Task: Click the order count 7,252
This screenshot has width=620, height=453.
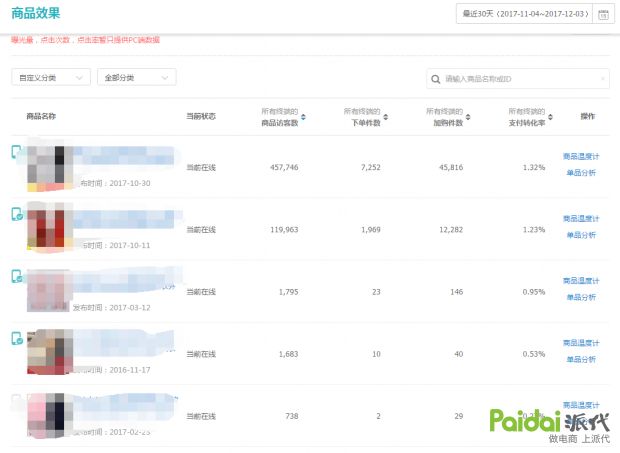Action: point(370,168)
